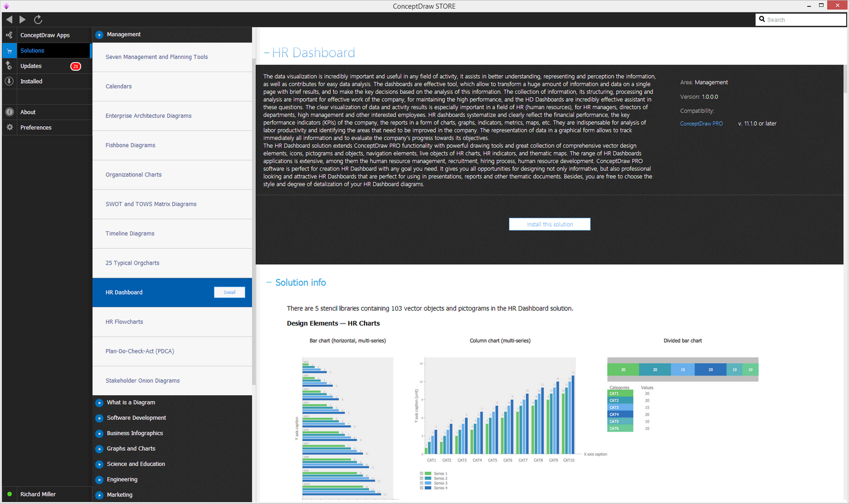Viewport: 849px width, 504px height.
Task: Open Seven Management and Planning Tools solution
Action: [172, 57]
